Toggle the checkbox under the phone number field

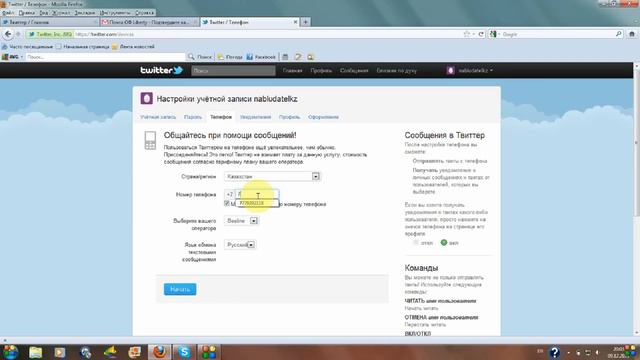tap(227, 203)
